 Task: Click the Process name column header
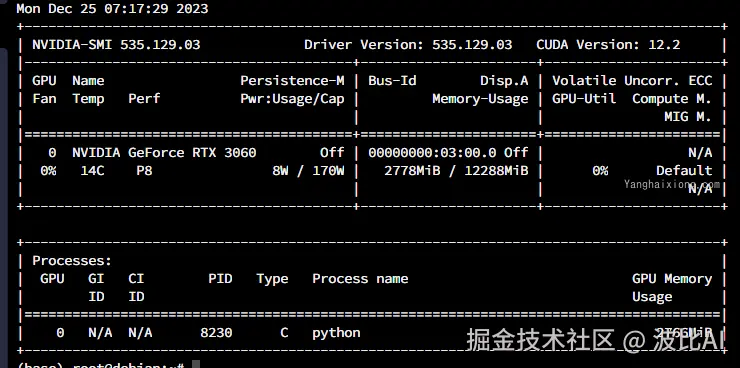(360, 278)
